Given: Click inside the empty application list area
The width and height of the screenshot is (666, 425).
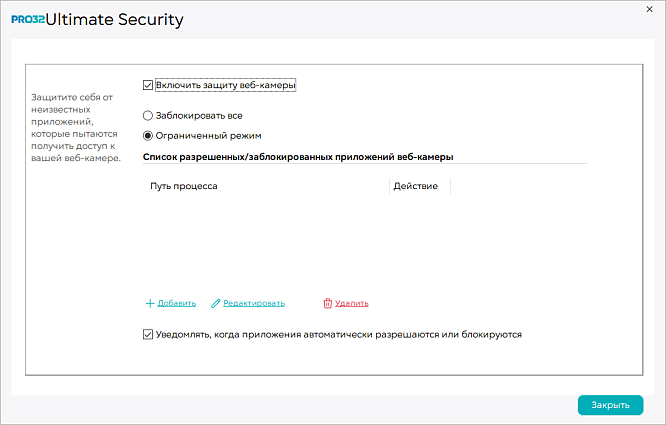Looking at the screenshot, I should [x=365, y=242].
